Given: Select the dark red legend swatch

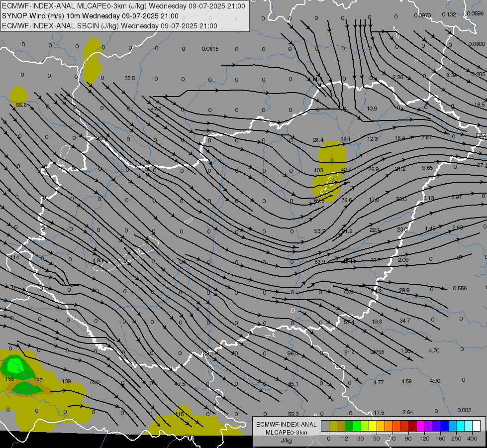Looking at the screenshot, I should [412, 426].
